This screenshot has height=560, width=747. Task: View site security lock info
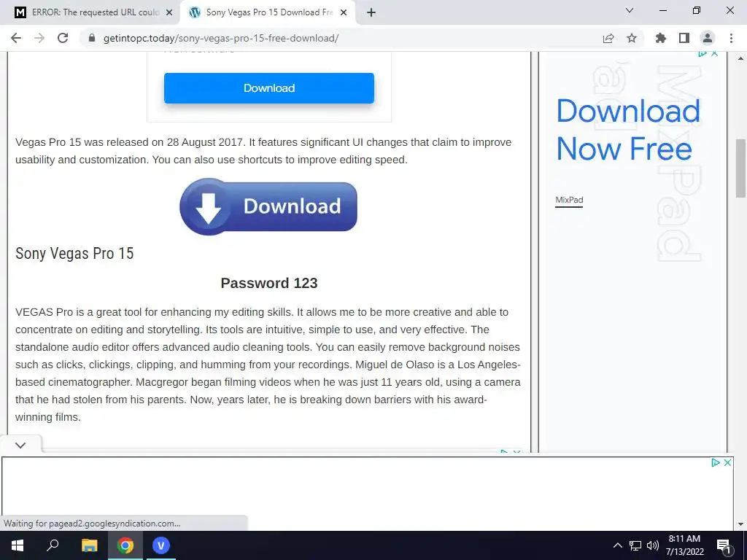click(x=93, y=38)
